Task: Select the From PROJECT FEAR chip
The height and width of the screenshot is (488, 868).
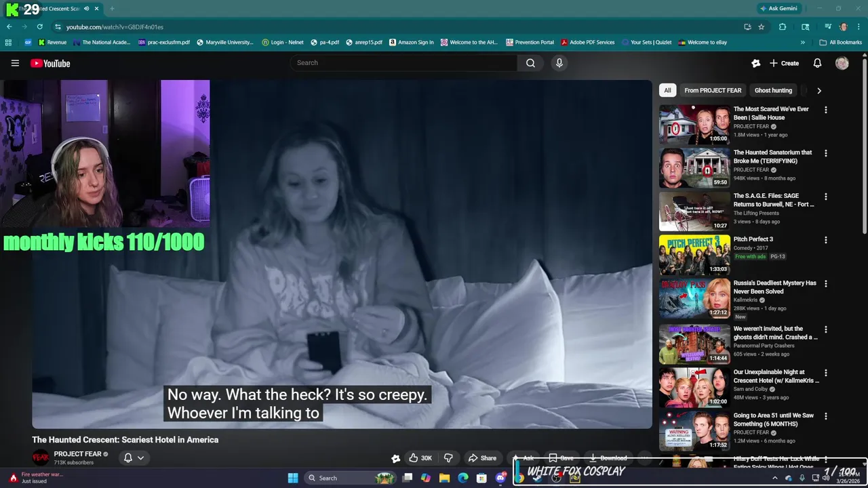Action: [x=713, y=90]
